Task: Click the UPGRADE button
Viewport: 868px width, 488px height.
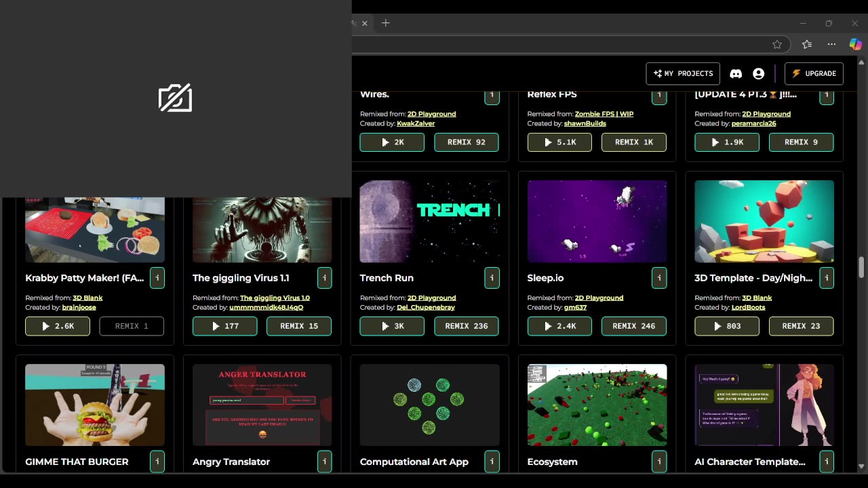Action: [814, 73]
